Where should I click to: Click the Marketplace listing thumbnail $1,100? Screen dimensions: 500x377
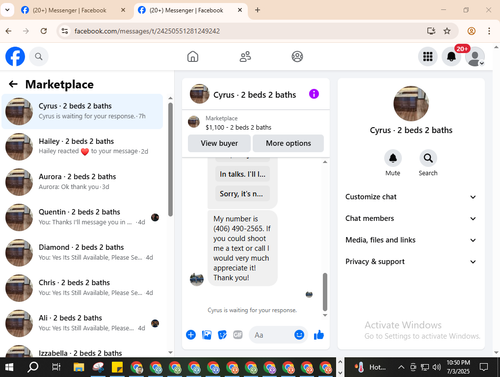pyautogui.click(x=194, y=122)
